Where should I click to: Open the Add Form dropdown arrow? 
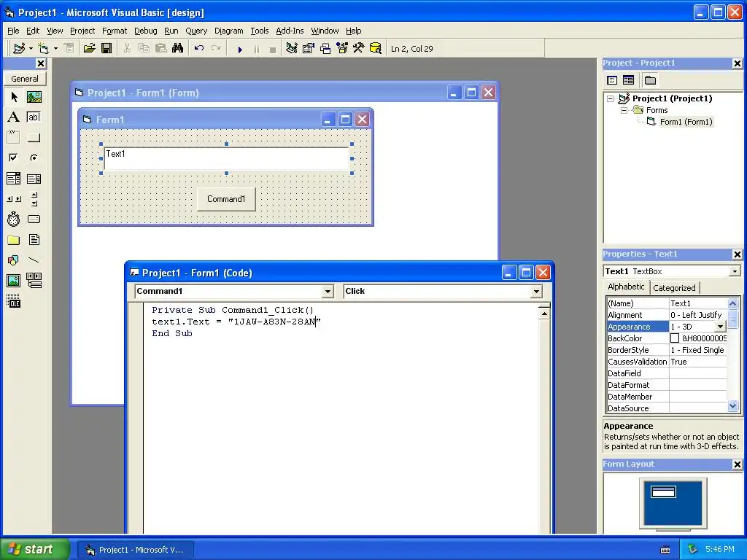(x=55, y=48)
